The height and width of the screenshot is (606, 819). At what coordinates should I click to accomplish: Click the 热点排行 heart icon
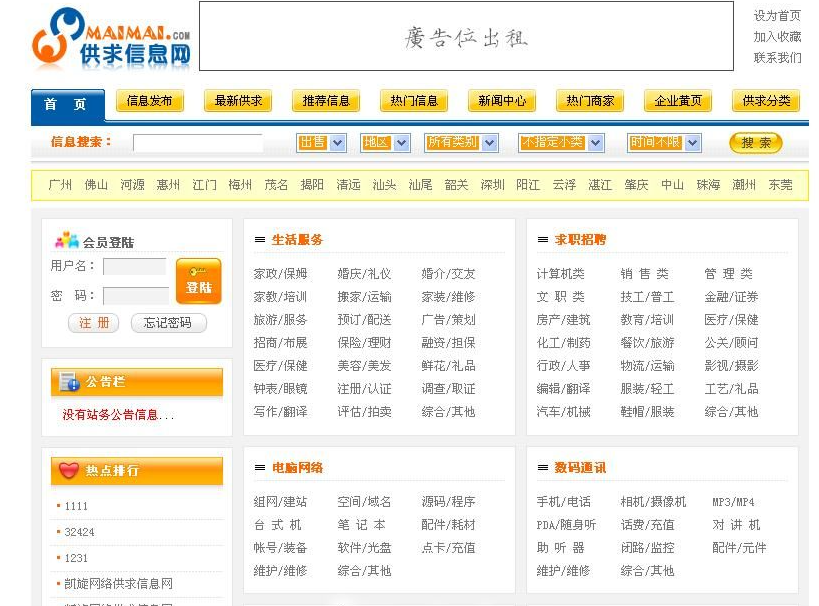(x=69, y=470)
